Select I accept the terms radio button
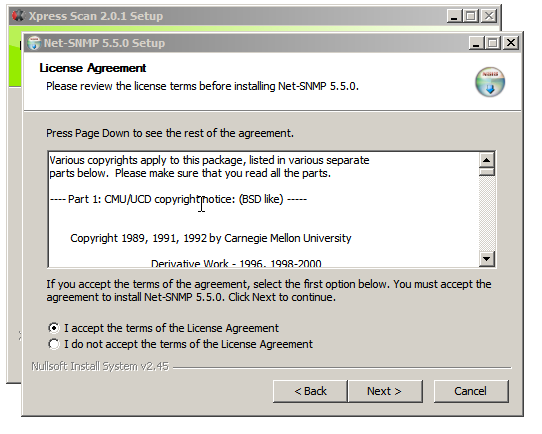The image size is (542, 434). tap(54, 328)
